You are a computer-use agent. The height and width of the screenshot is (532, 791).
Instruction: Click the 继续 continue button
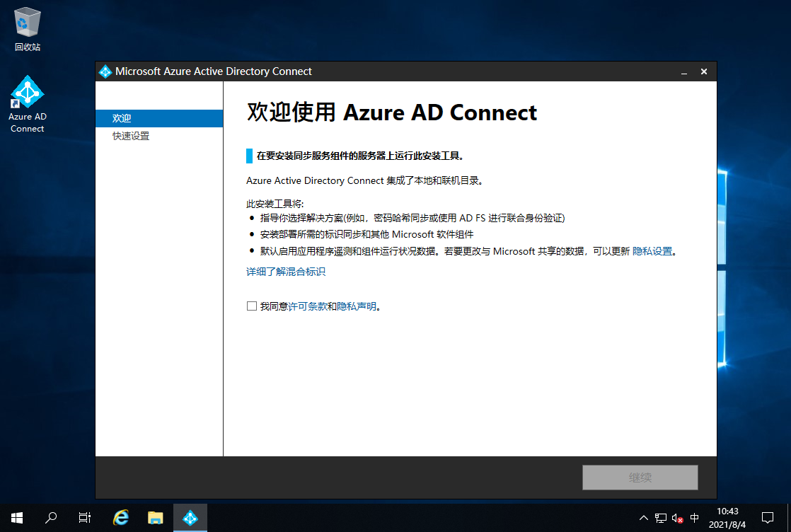640,478
